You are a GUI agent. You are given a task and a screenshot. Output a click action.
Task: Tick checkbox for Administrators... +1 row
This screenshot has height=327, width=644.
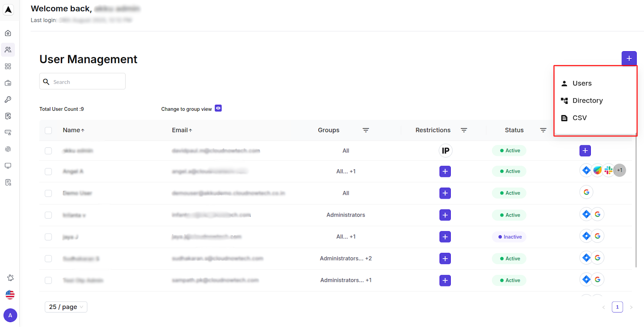(48, 280)
